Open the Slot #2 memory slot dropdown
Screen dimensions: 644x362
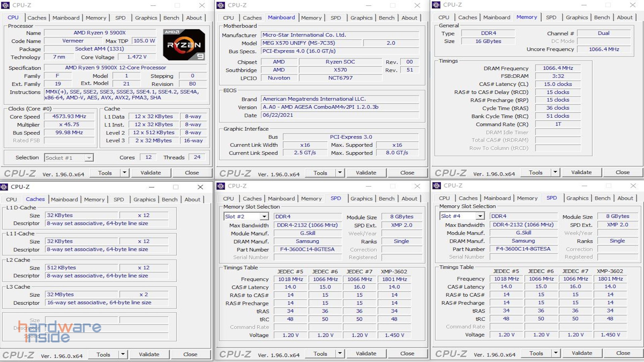(x=264, y=216)
